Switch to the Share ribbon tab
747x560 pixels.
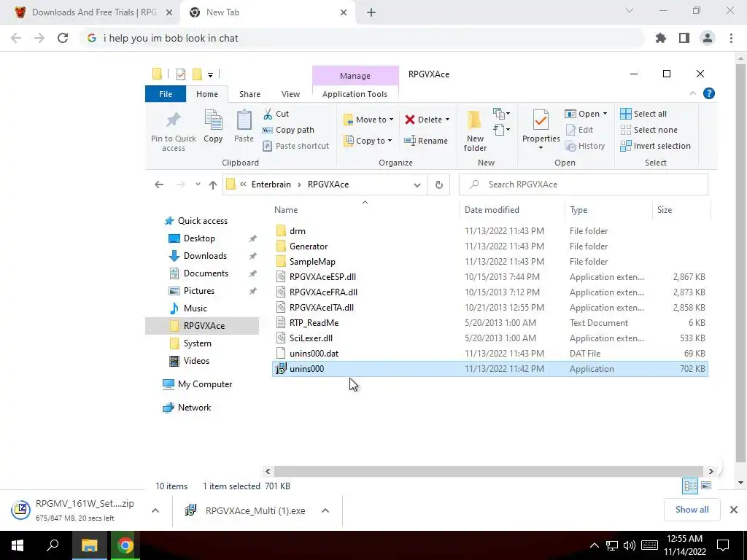249,94
